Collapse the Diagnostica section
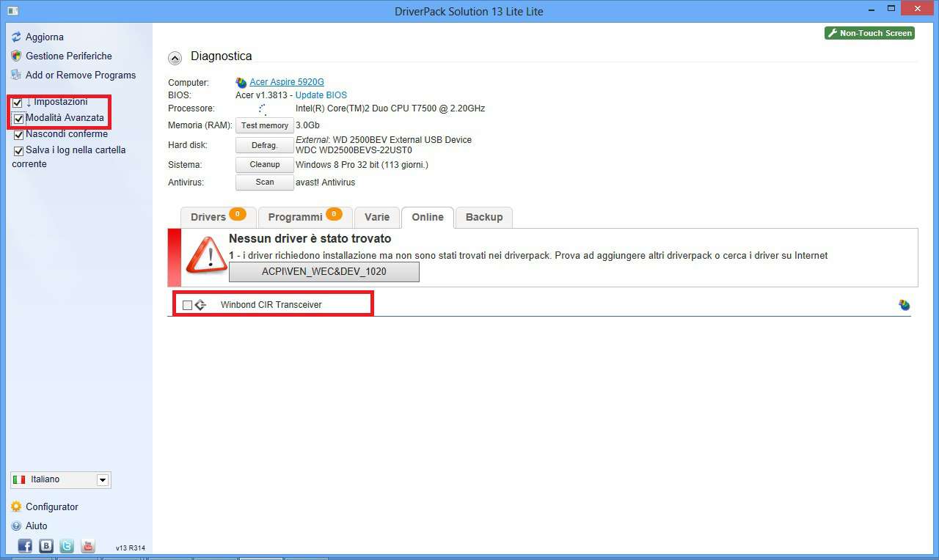939x560 pixels. pos(175,58)
